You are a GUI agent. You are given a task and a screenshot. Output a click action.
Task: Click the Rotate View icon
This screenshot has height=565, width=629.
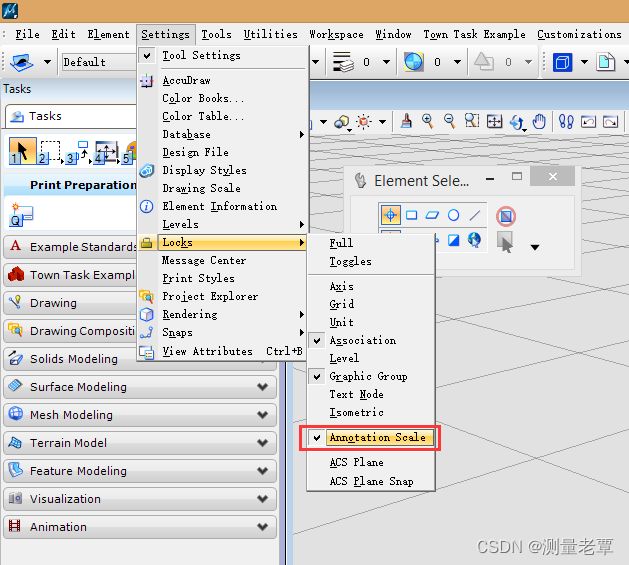[x=517, y=122]
